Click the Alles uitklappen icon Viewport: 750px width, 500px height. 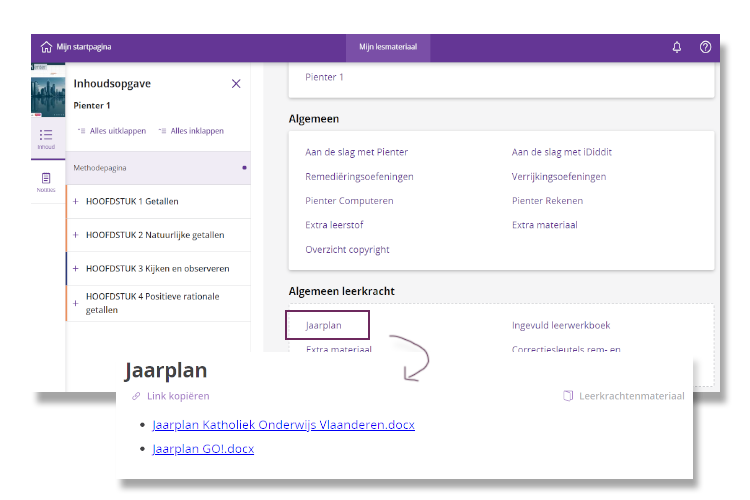(x=81, y=131)
